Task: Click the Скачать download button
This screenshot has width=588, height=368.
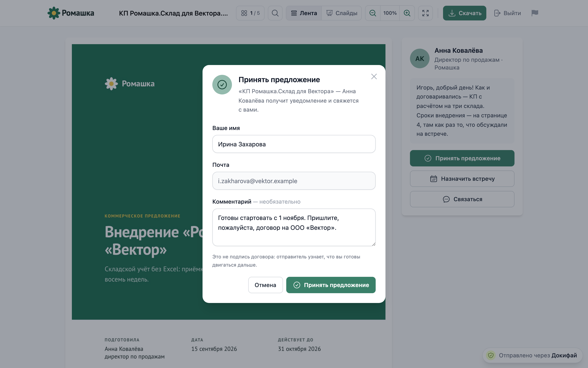Action: coord(464,13)
